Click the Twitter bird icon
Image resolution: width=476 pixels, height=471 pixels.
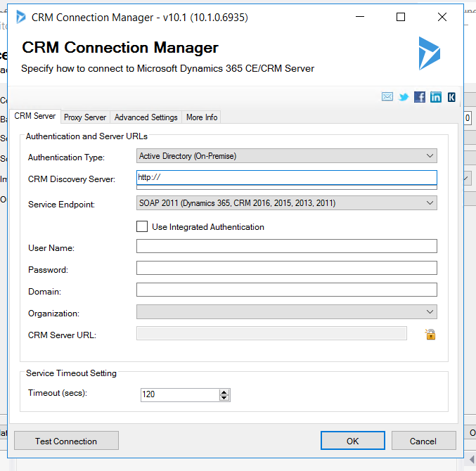(404, 97)
